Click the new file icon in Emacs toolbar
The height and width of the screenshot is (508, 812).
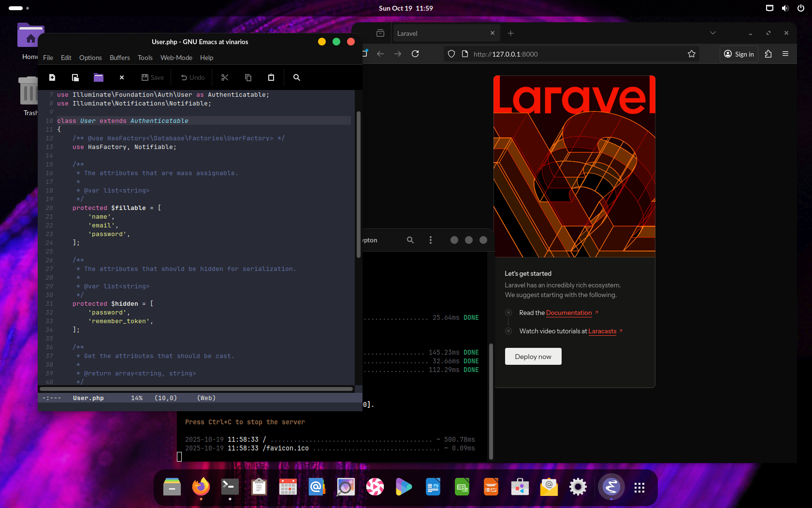click(52, 77)
